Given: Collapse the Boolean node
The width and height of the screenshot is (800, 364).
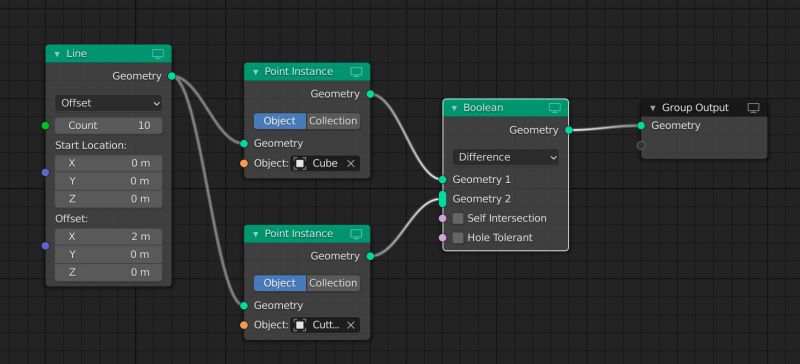Looking at the screenshot, I should (454, 108).
